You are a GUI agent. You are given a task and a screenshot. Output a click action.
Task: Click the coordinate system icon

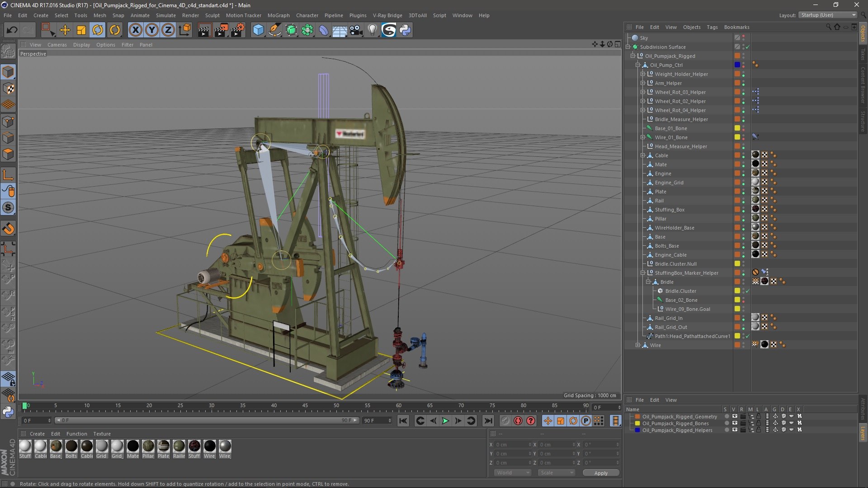pyautogui.click(x=185, y=30)
